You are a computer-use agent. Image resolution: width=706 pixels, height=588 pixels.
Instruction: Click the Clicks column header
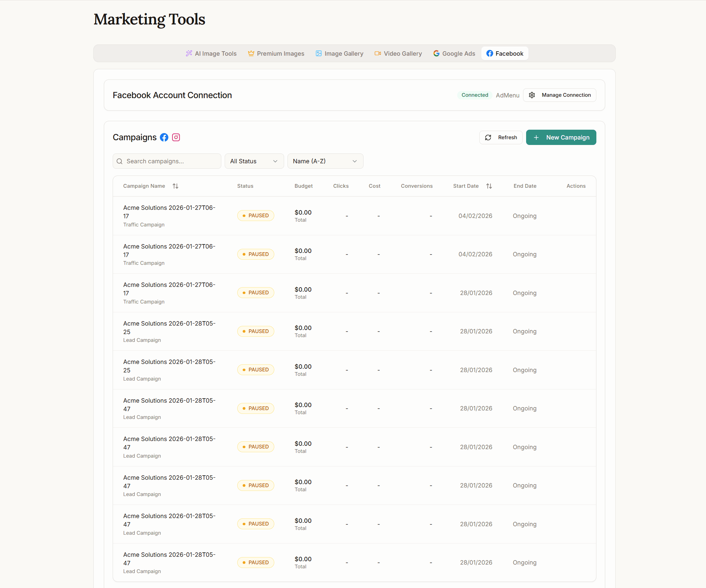[341, 186]
